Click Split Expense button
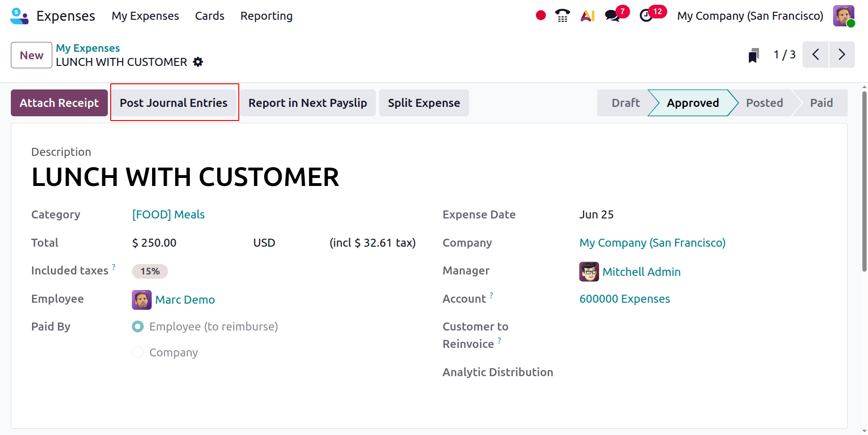Viewport: 868px width, 435px height. tap(424, 103)
